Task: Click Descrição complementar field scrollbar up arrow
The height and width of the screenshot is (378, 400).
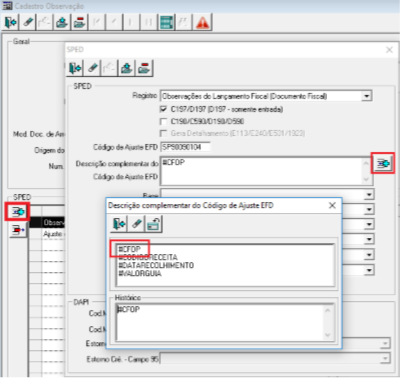Action: (366, 163)
